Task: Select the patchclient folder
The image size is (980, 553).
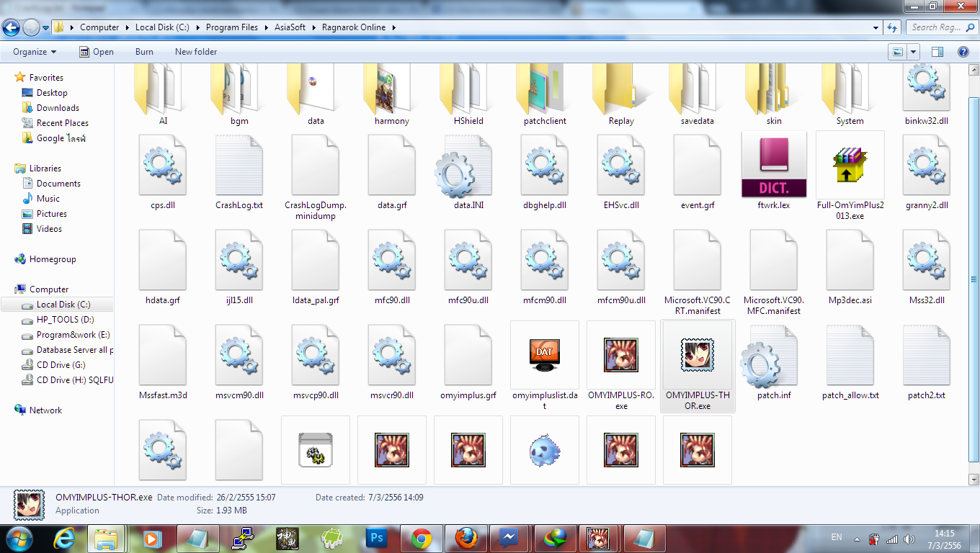Action: pyautogui.click(x=545, y=95)
